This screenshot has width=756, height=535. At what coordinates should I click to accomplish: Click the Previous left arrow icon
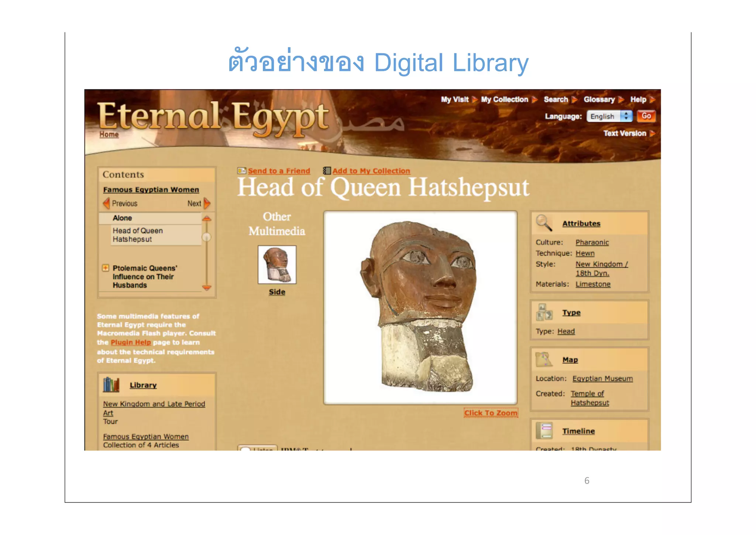(x=107, y=203)
